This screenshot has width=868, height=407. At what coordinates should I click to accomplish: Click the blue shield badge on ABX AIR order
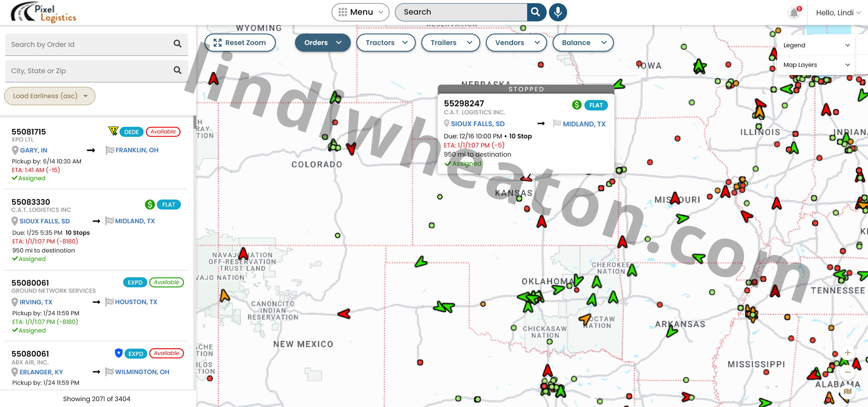[118, 353]
